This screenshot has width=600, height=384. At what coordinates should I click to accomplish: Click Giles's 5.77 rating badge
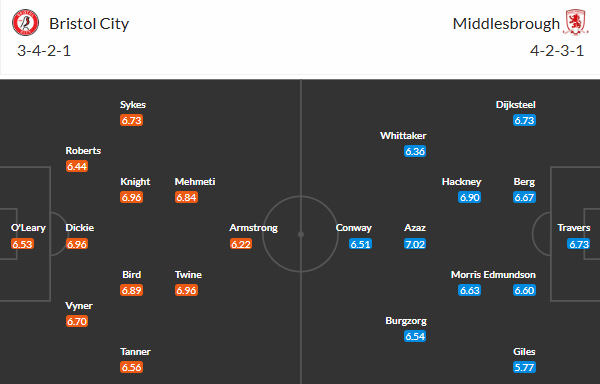point(524,367)
